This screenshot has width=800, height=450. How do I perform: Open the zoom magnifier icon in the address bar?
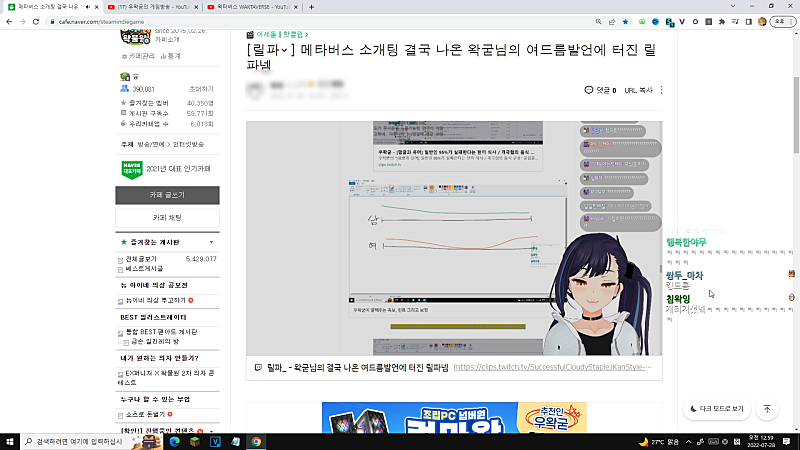(x=598, y=22)
